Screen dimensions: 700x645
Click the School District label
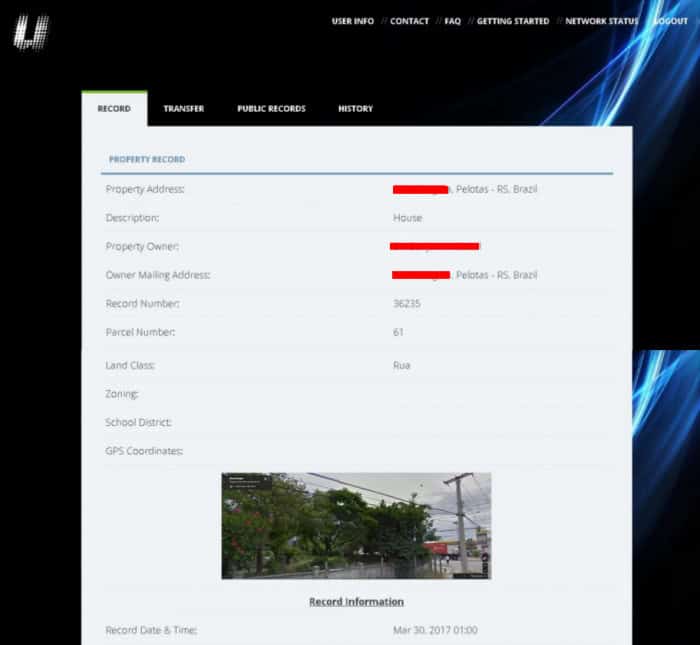coord(138,422)
